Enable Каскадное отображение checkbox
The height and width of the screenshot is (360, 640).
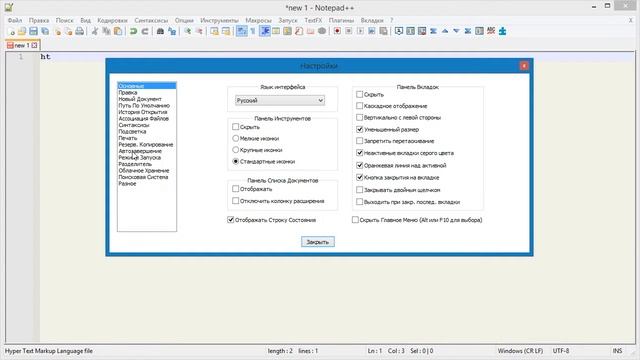360,106
